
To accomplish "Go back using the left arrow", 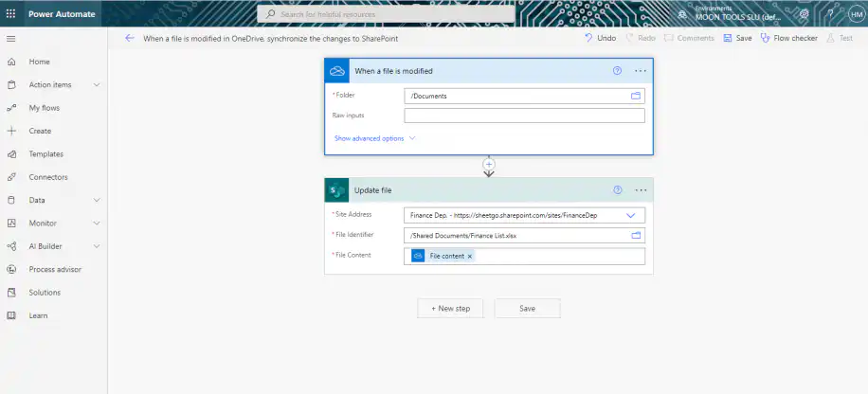I will (x=130, y=38).
